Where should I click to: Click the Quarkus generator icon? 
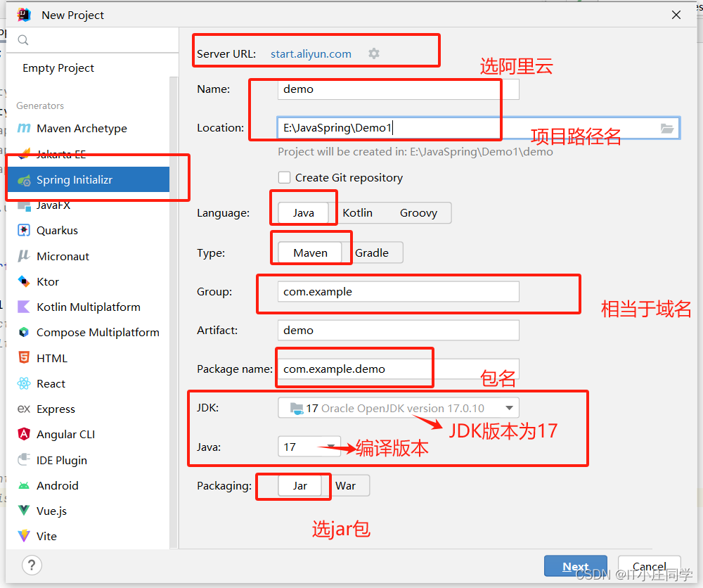pyautogui.click(x=24, y=230)
